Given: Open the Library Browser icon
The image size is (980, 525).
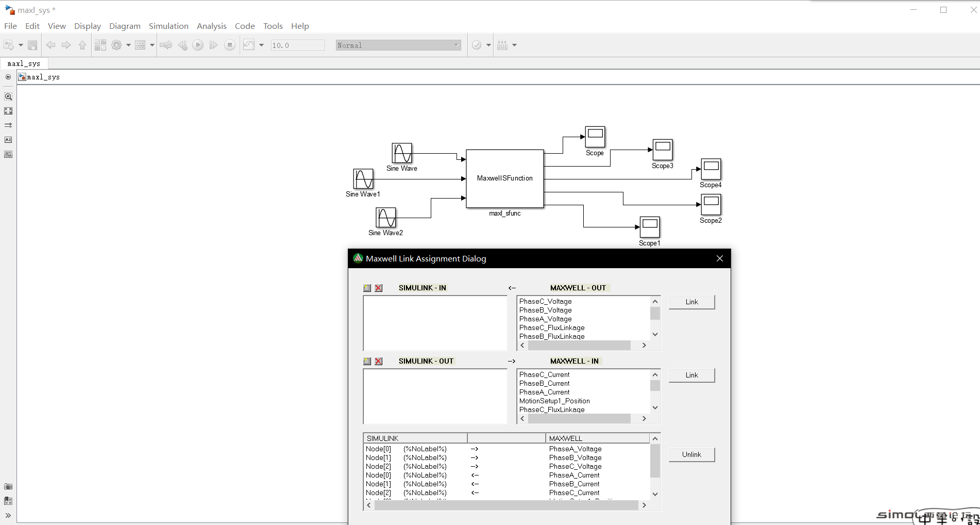Looking at the screenshot, I should pos(100,45).
